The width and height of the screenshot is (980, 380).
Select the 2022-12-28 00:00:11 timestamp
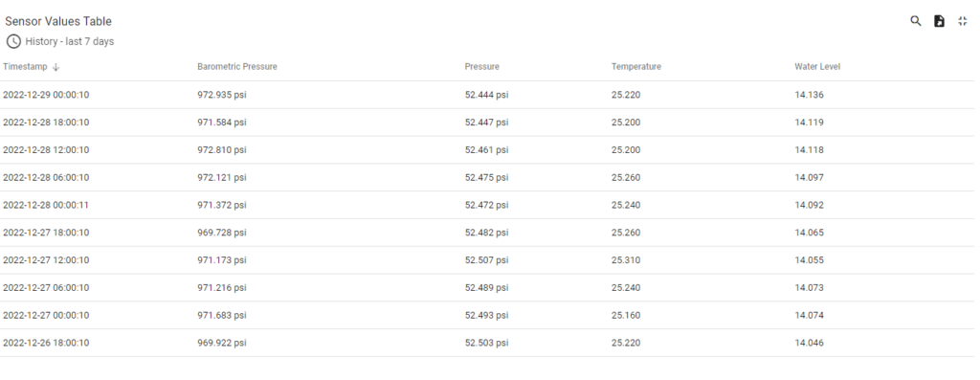pyautogui.click(x=46, y=205)
